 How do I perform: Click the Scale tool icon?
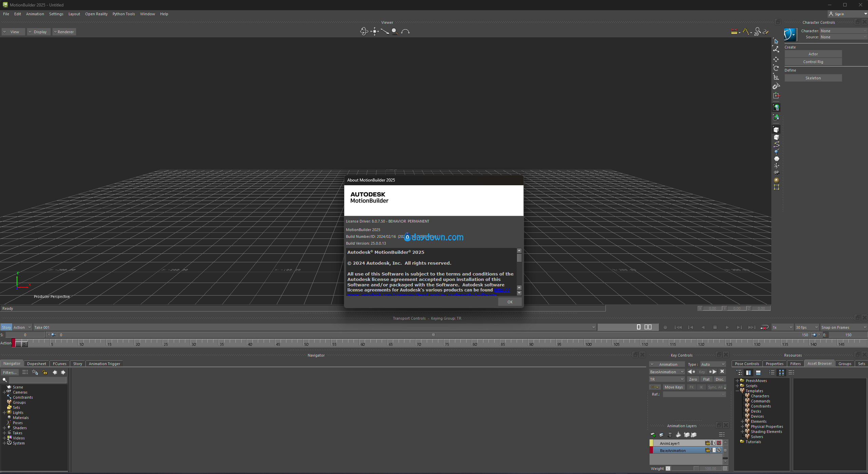click(776, 77)
